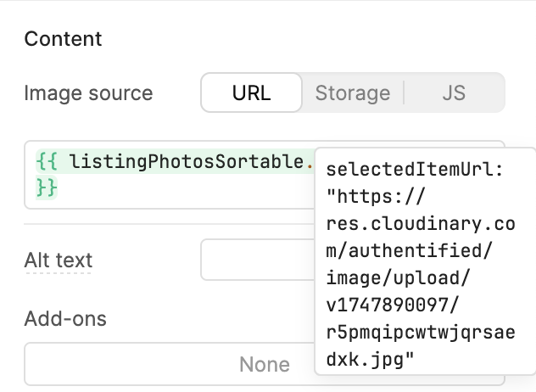Viewport: 536px width, 392px height.
Task: Switch image source to Storage
Action: 353,92
